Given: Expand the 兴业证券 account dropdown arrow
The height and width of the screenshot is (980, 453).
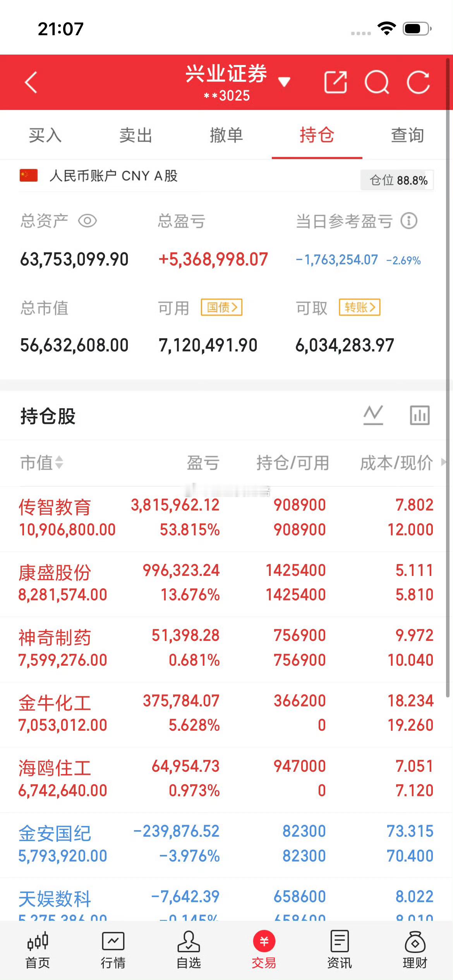Looking at the screenshot, I should coord(284,82).
